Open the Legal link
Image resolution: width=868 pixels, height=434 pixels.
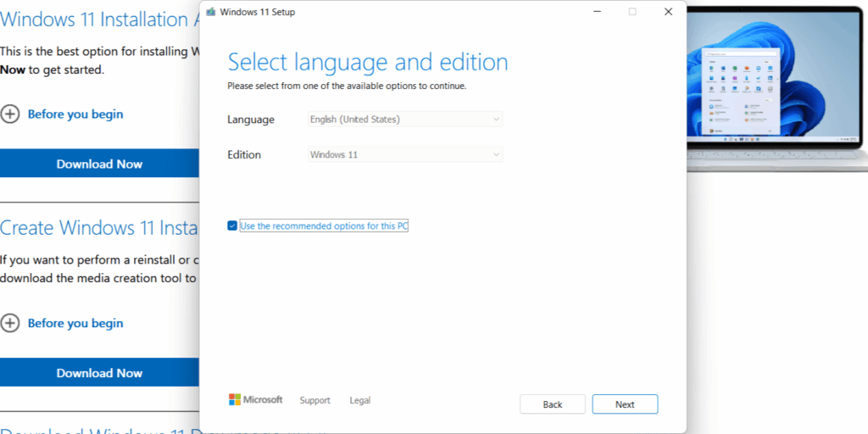point(360,400)
